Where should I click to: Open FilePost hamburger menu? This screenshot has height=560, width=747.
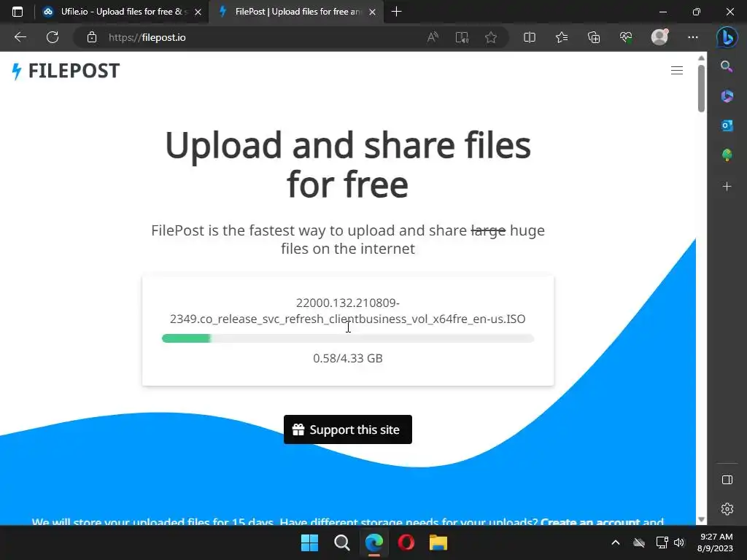click(676, 71)
